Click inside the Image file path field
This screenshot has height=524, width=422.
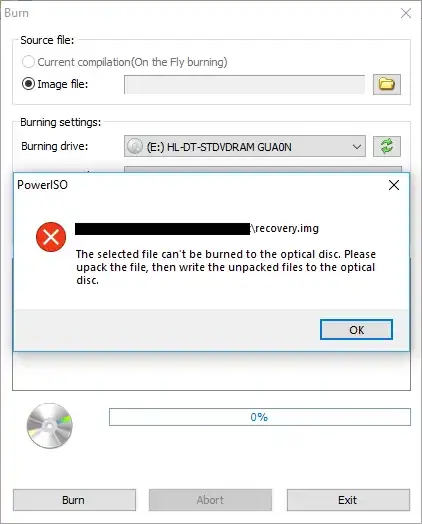[x=245, y=85]
